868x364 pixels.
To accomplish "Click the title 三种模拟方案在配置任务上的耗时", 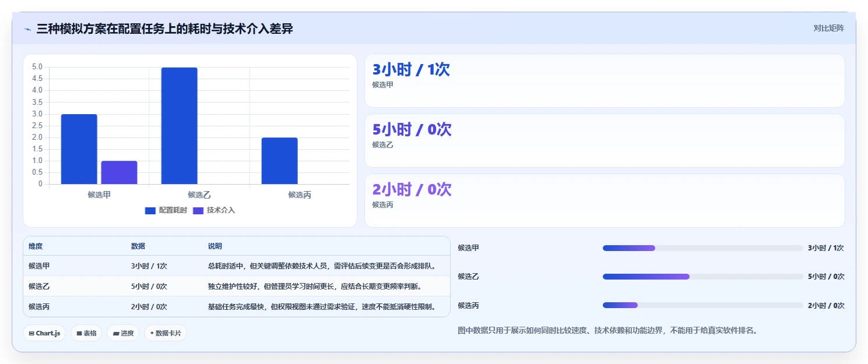I will pos(164,29).
